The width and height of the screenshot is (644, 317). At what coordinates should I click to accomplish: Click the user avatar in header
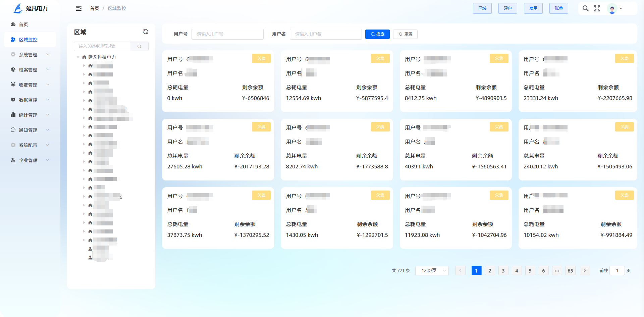click(612, 9)
